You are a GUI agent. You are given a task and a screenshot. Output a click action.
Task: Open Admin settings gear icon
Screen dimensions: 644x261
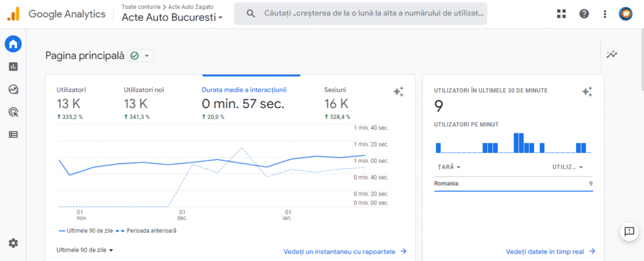(13, 243)
